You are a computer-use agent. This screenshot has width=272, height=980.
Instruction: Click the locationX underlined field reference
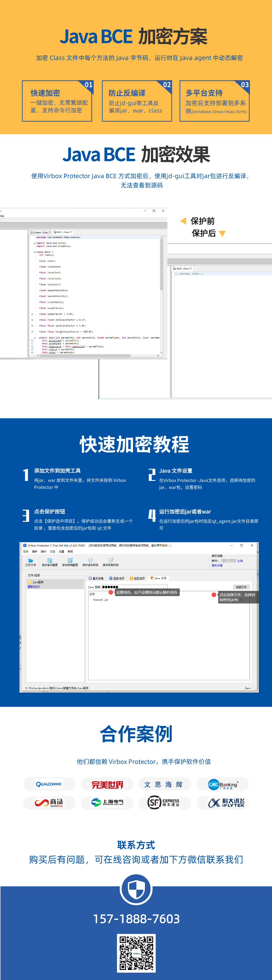click(55, 341)
